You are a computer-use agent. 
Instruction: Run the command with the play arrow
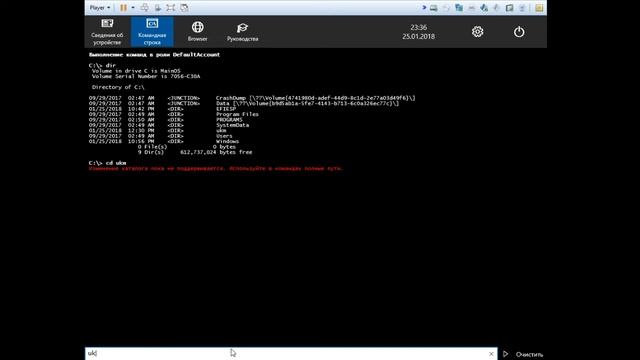tap(506, 354)
